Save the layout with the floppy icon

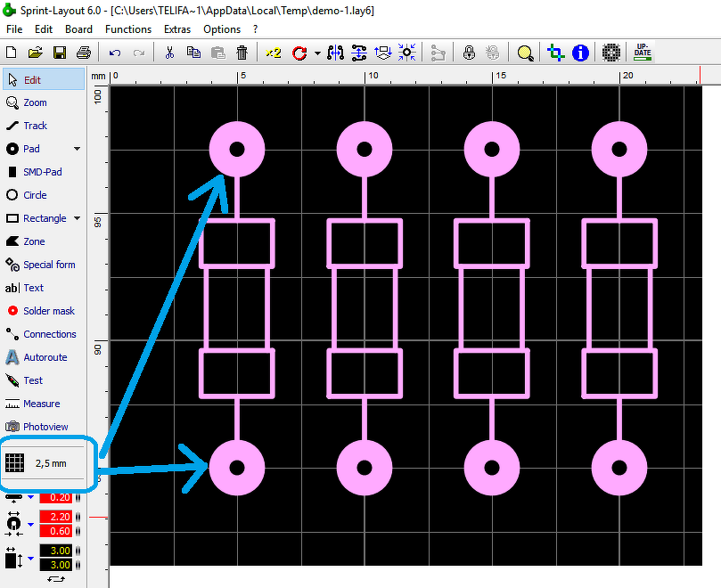click(x=60, y=53)
